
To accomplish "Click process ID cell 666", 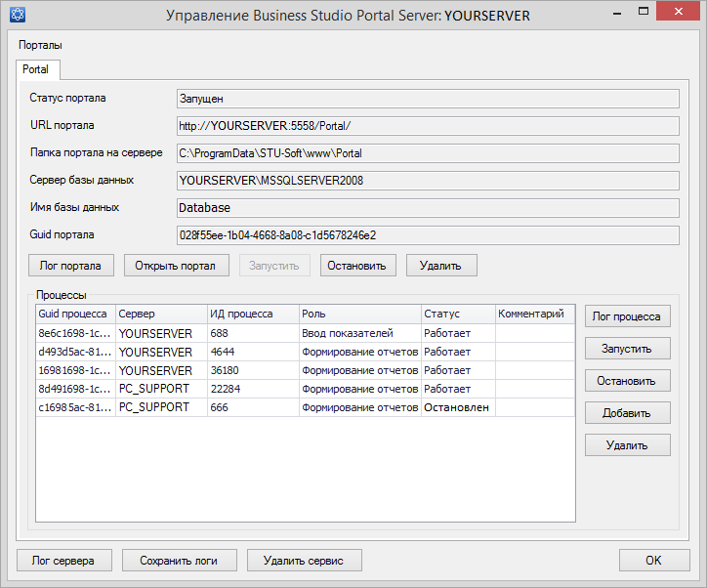I will 253,407.
